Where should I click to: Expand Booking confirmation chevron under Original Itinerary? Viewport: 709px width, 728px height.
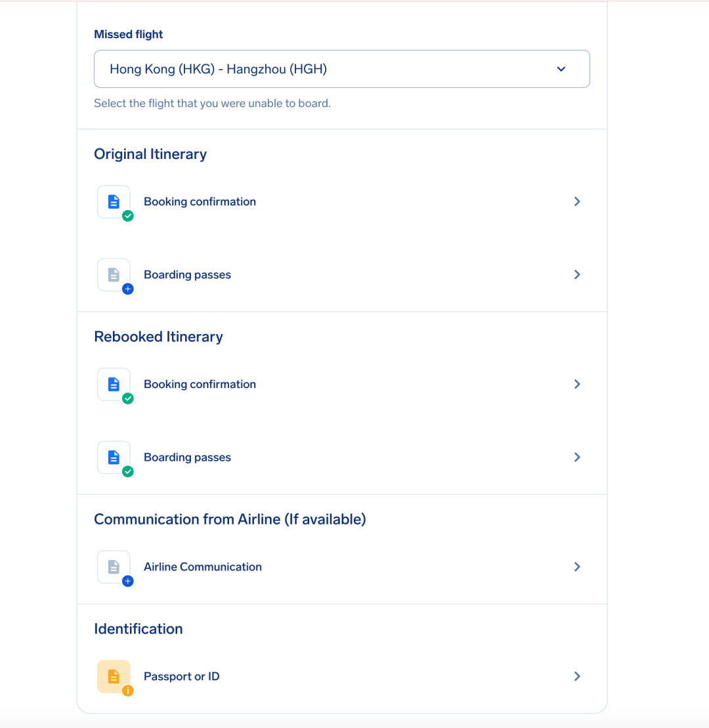point(577,202)
